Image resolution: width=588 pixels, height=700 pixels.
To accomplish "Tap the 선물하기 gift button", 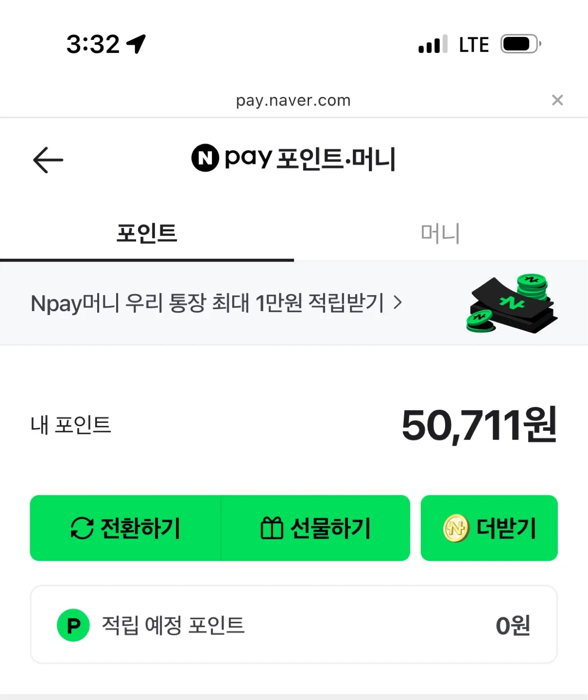I will pyautogui.click(x=315, y=528).
